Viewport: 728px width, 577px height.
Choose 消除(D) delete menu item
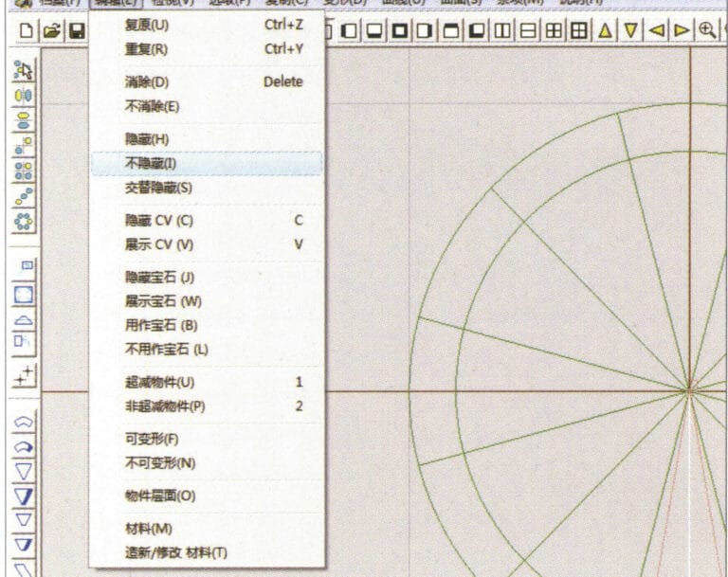click(x=207, y=81)
